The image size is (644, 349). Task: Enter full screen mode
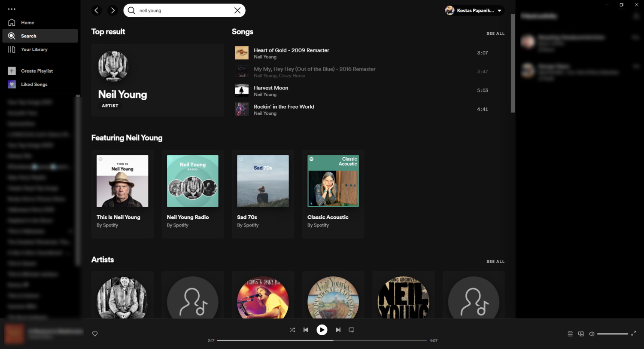634,334
